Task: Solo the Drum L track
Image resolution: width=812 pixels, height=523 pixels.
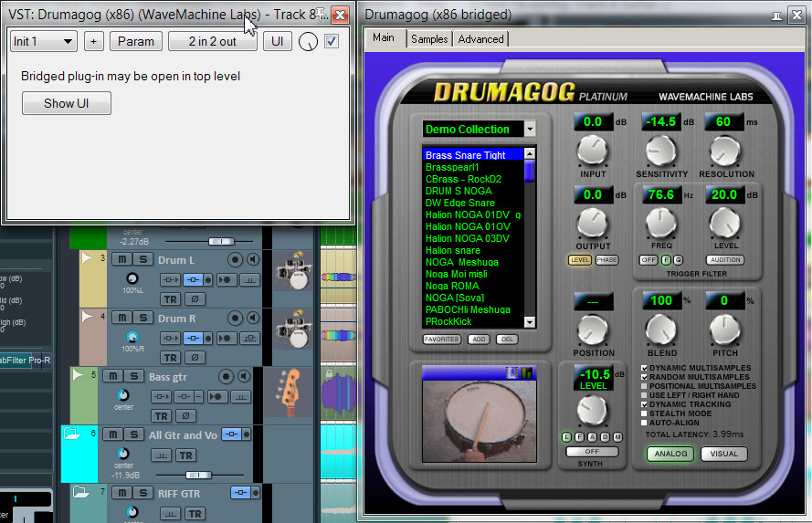Action: (142, 259)
